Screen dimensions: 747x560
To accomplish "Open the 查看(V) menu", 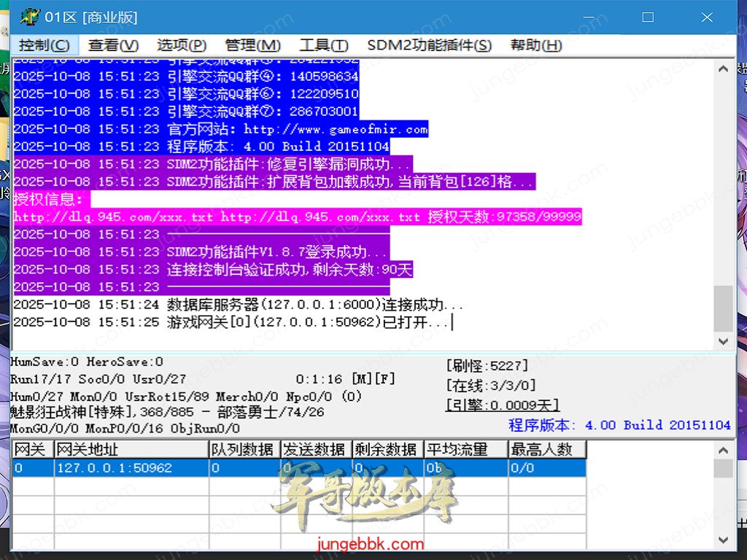I will pyautogui.click(x=113, y=45).
